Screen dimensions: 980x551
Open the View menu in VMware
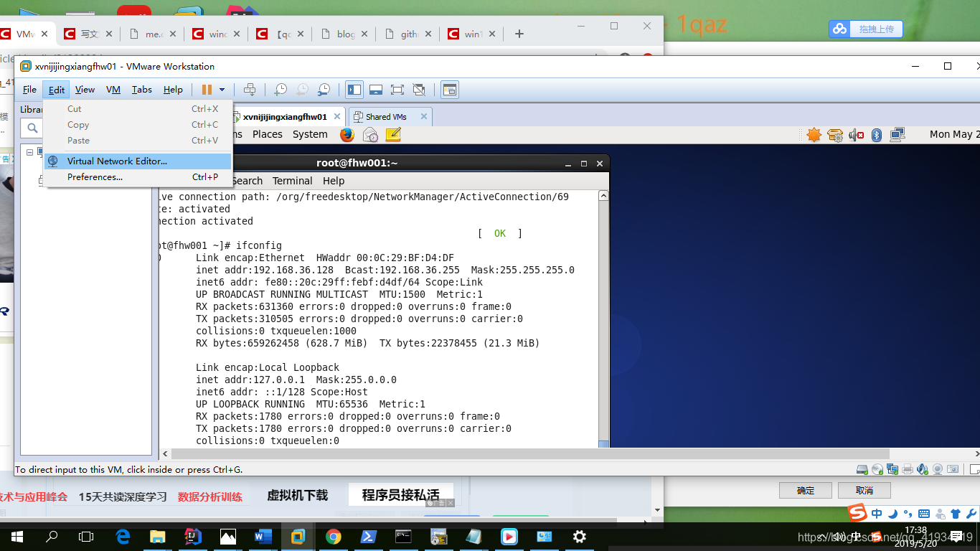[85, 90]
